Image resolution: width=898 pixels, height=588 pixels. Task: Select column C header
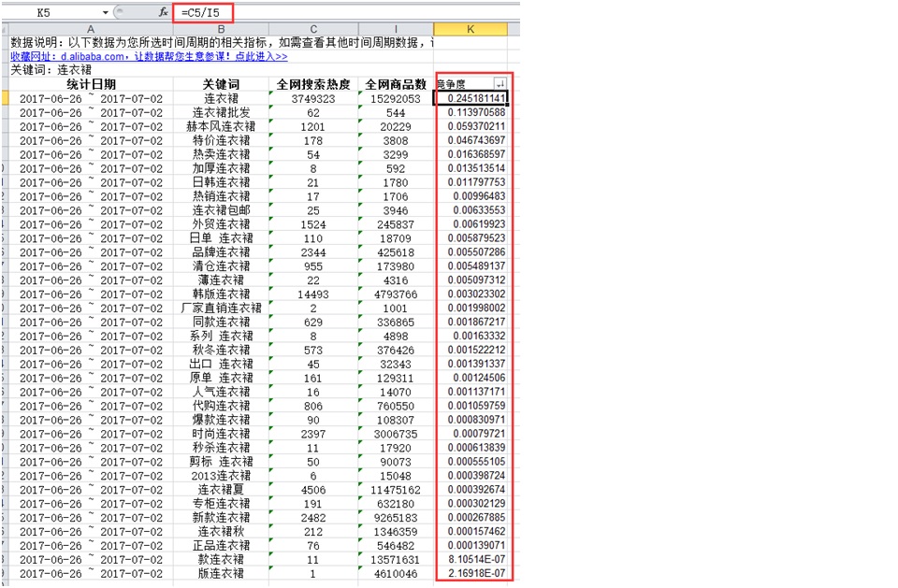click(x=313, y=29)
